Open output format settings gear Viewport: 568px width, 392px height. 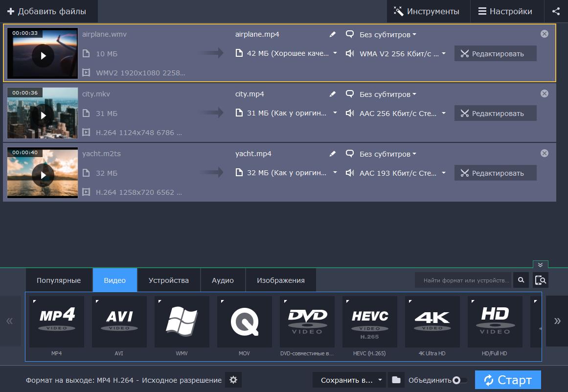233,380
